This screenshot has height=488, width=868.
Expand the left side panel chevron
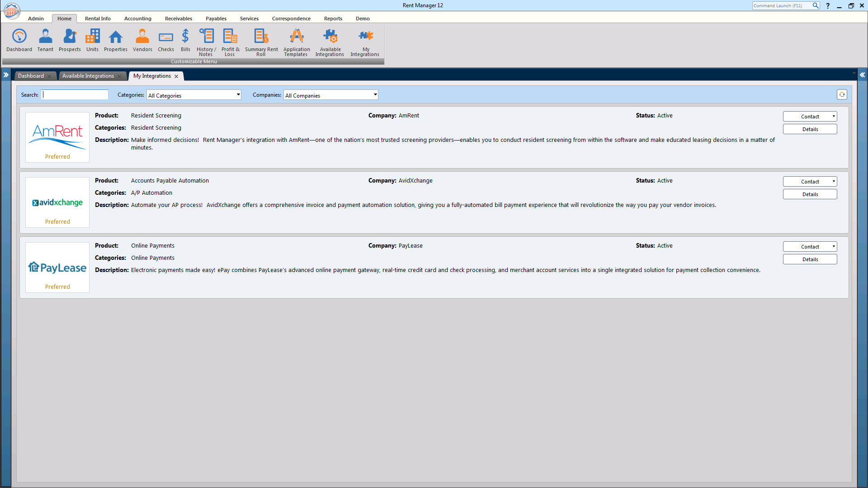click(x=6, y=75)
